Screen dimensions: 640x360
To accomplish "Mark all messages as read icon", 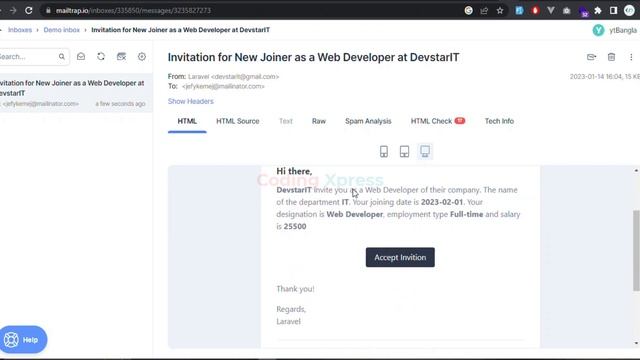I will [81, 57].
